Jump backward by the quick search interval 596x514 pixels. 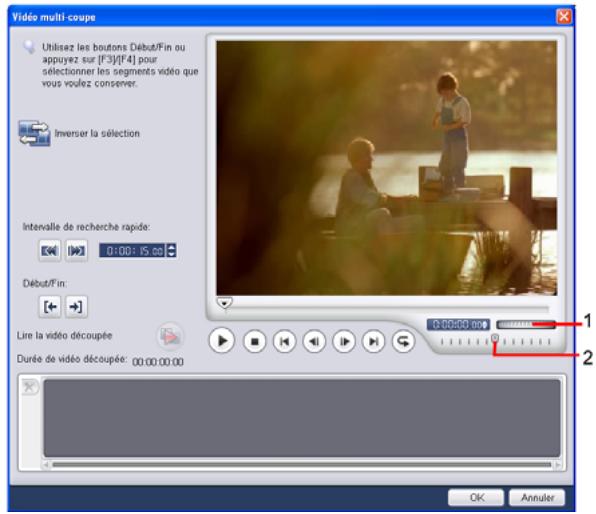[x=49, y=251]
